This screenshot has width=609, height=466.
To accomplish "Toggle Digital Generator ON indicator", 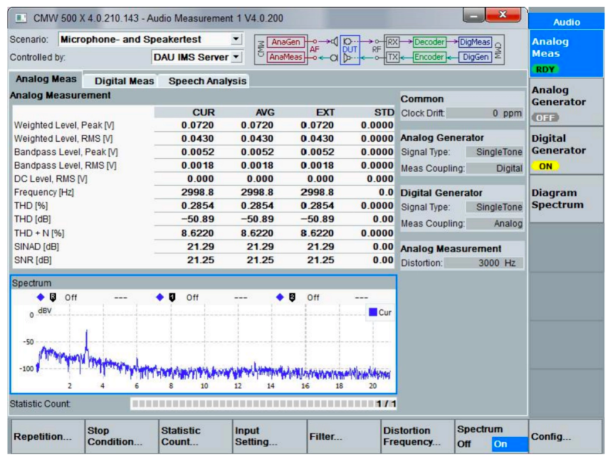I will [545, 166].
